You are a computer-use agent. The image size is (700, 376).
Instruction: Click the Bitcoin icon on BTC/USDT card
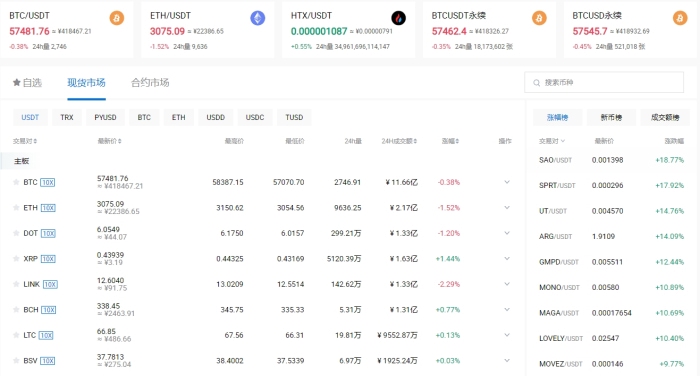tap(117, 18)
